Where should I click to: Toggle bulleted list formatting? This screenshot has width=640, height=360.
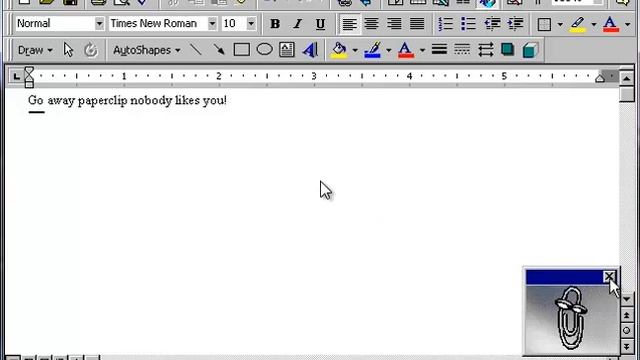[x=468, y=24]
